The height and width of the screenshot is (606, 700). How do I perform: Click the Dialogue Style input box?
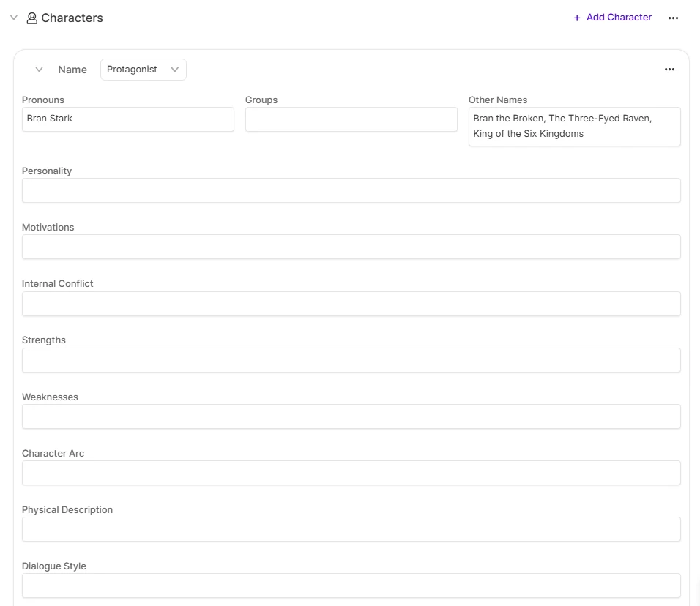(351, 586)
